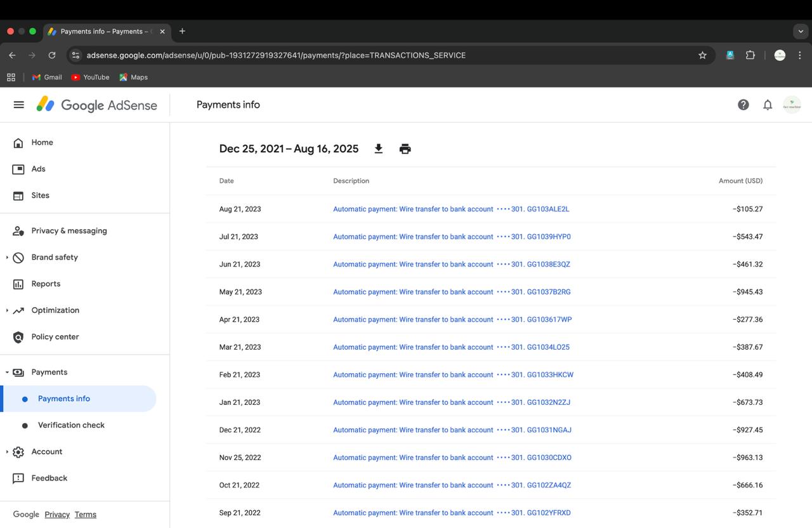Expand the Brand safety section arrow
The height and width of the screenshot is (528, 812).
[7, 257]
